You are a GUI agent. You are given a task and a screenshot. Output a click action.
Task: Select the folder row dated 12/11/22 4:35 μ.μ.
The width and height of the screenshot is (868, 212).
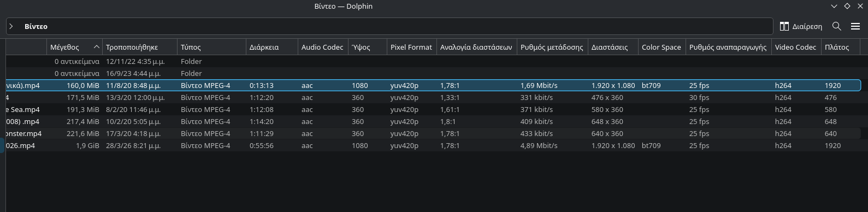pos(433,61)
